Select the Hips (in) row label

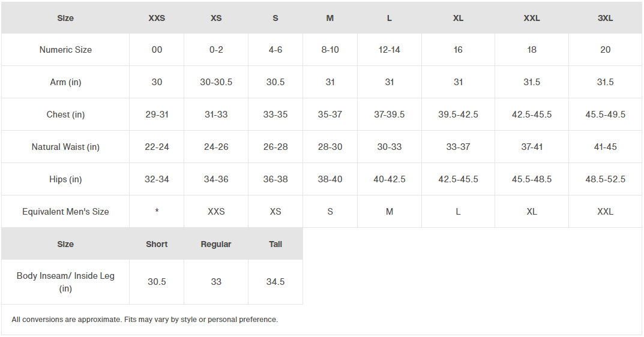click(x=65, y=179)
